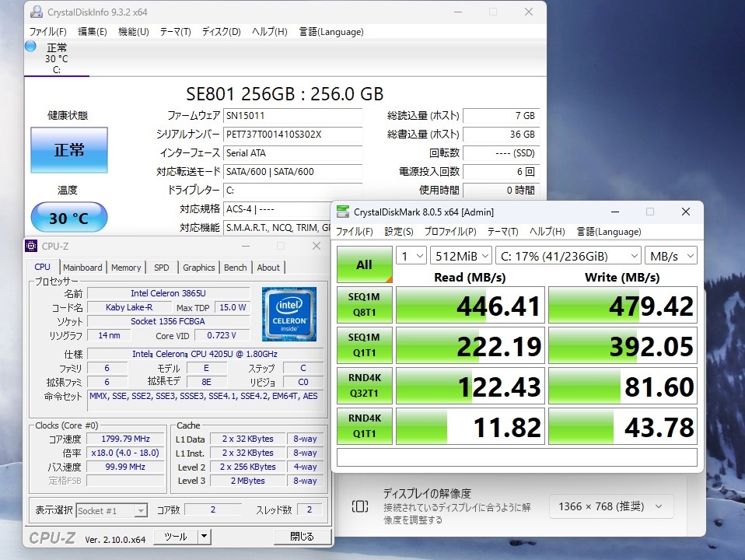Switch to the SPD tab in CPU-Z

[162, 268]
